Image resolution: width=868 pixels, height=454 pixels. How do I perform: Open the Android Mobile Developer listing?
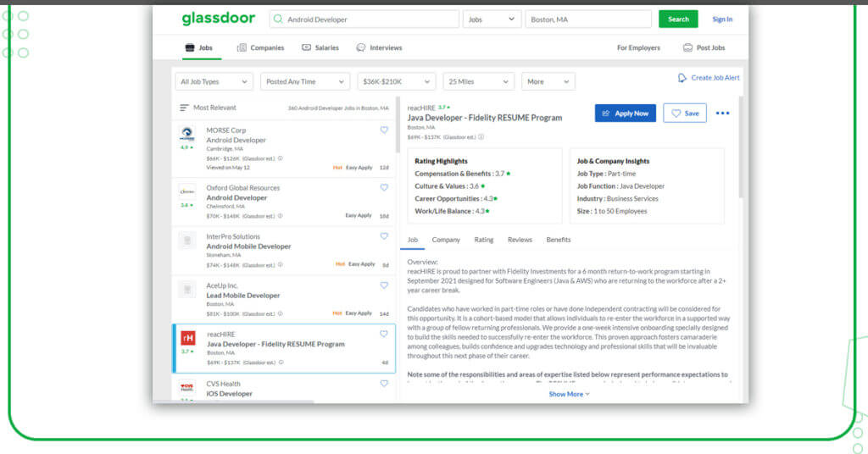pyautogui.click(x=248, y=246)
